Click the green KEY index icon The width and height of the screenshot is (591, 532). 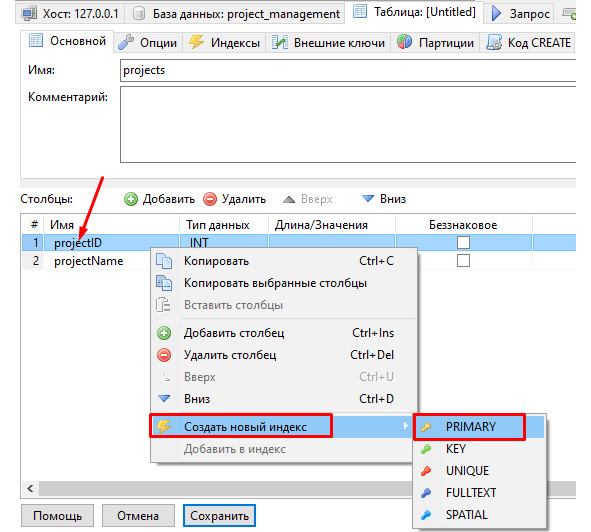[x=426, y=449]
